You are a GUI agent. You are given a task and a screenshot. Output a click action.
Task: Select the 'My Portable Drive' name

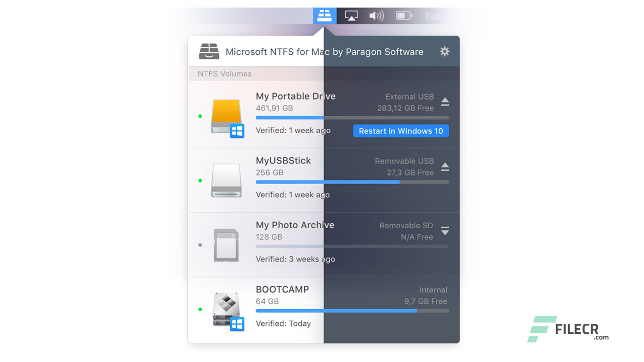tap(295, 96)
